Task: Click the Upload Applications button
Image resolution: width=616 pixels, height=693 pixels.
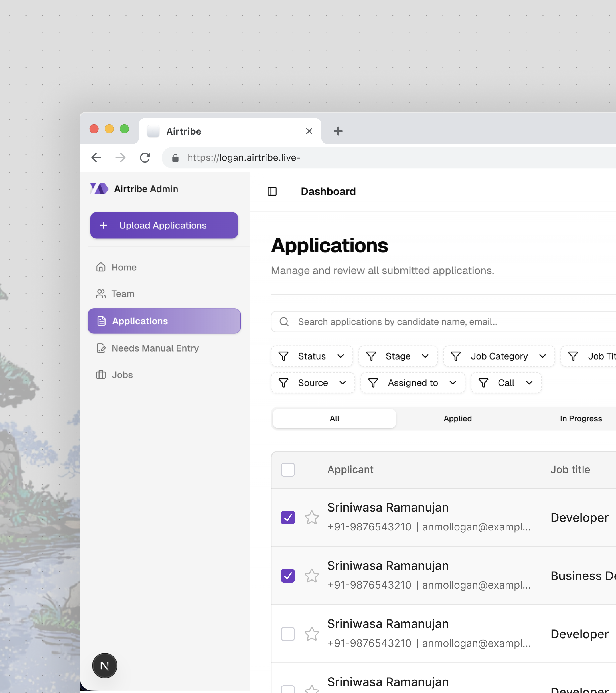Action: tap(164, 226)
